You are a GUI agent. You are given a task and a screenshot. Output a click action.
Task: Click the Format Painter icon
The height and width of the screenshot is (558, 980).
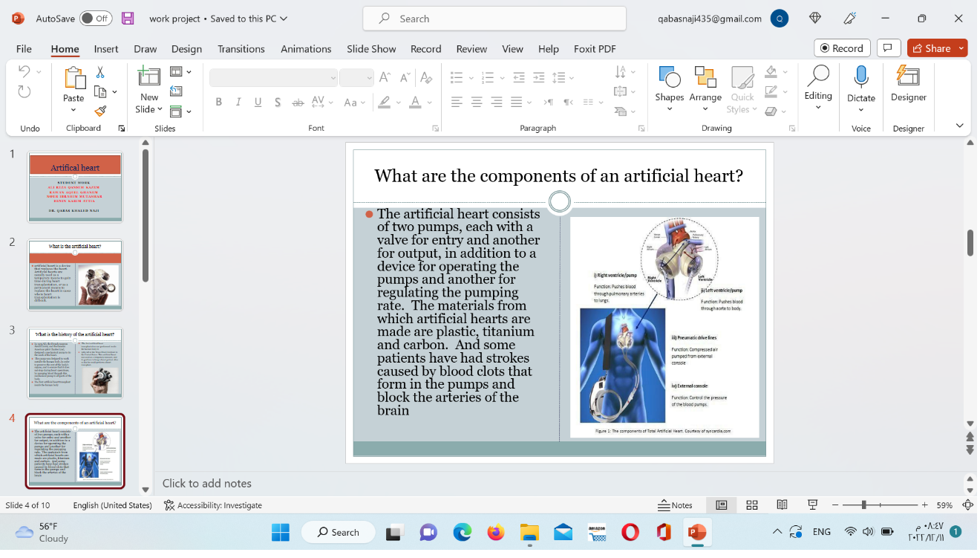[x=100, y=111]
